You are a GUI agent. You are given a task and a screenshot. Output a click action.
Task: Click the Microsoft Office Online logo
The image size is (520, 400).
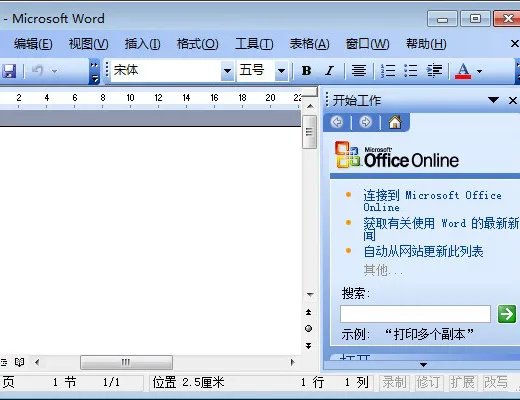[x=397, y=155]
